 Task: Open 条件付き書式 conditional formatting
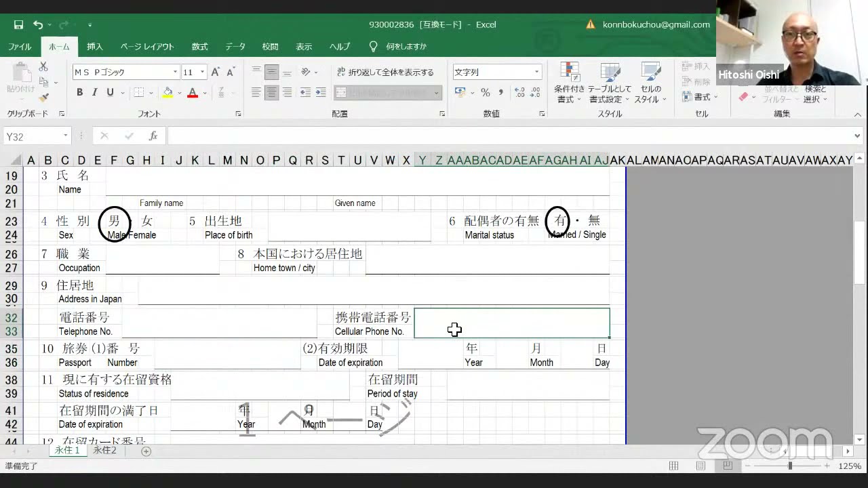click(x=570, y=83)
